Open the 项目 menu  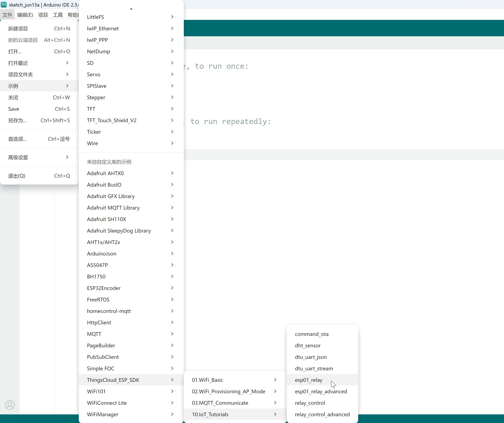coord(43,15)
